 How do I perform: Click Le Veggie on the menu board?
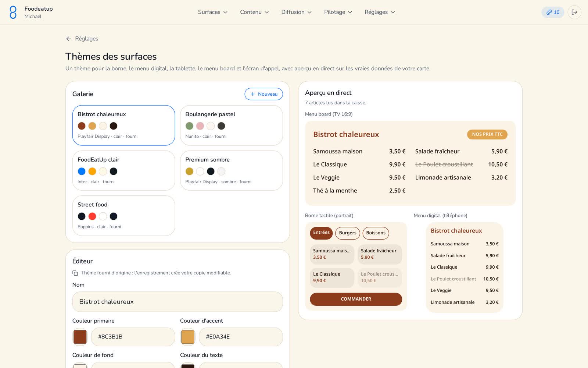(326, 177)
